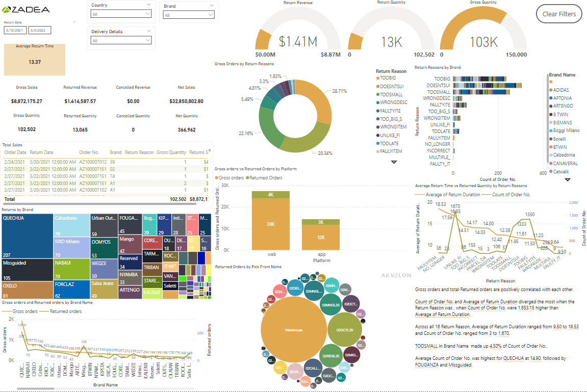Select Missguided tile in treemap
This screenshot has width=587, height=392.
(28, 270)
